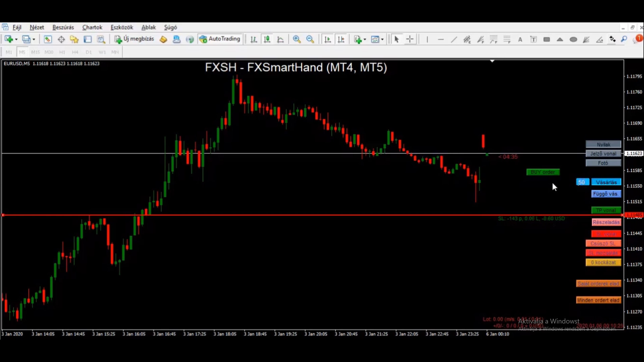
Task: Open the indicators list icon
Action: [358, 39]
